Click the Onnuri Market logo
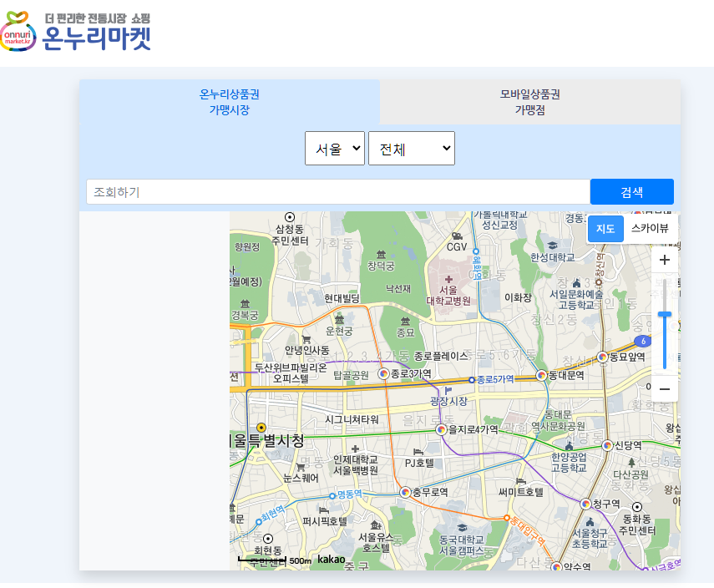Viewport: 714px width, 588px height. point(75,31)
